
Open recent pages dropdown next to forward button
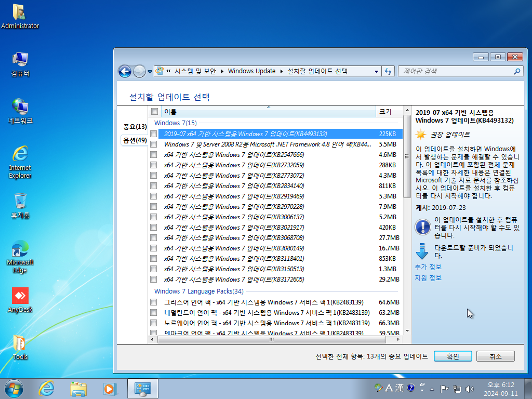(x=150, y=72)
